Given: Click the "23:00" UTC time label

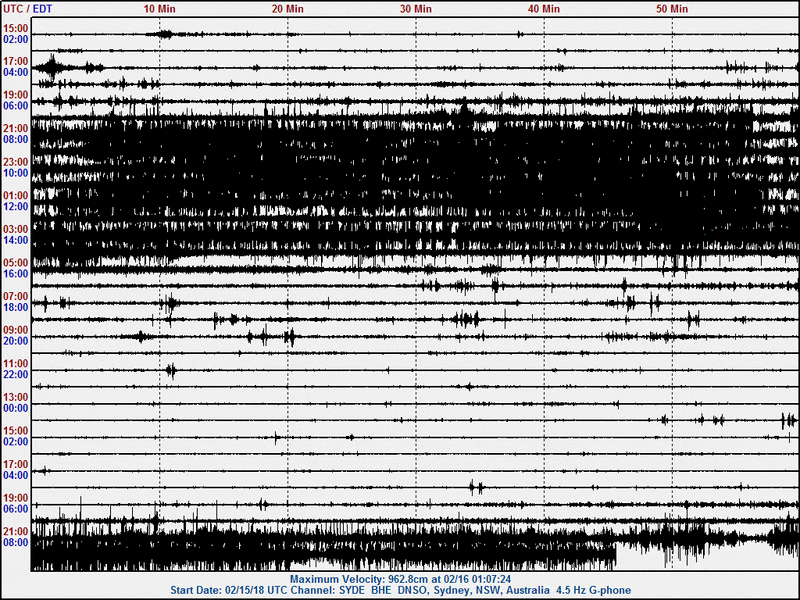Looking at the screenshot, I should pyautogui.click(x=16, y=162).
